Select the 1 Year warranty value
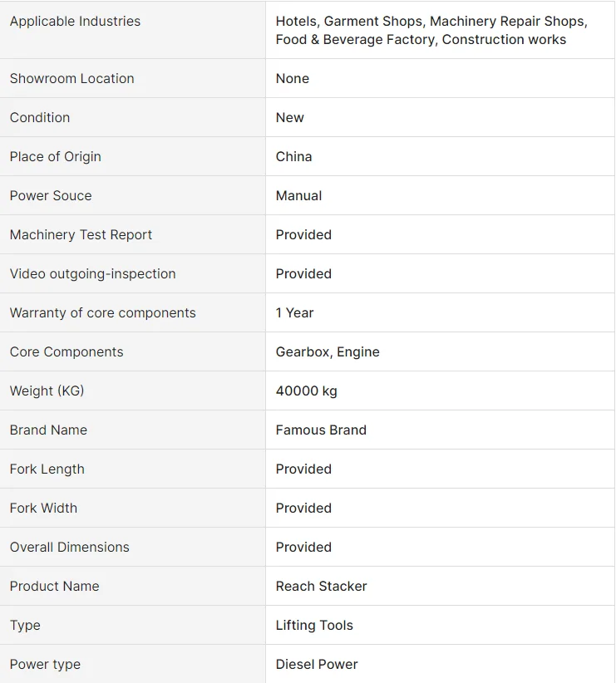This screenshot has height=683, width=616. click(x=294, y=313)
